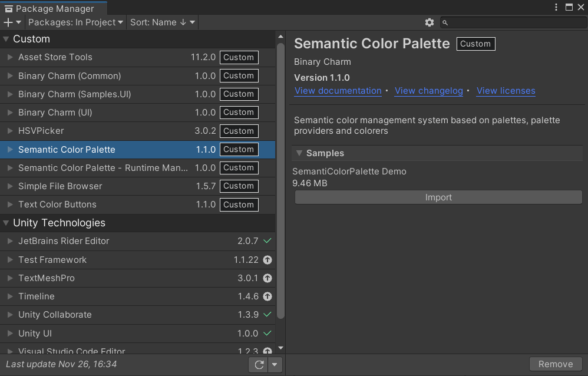This screenshot has height=376, width=588.
Task: Click version 1.5.7 of Simple File Browser
Action: click(x=206, y=186)
